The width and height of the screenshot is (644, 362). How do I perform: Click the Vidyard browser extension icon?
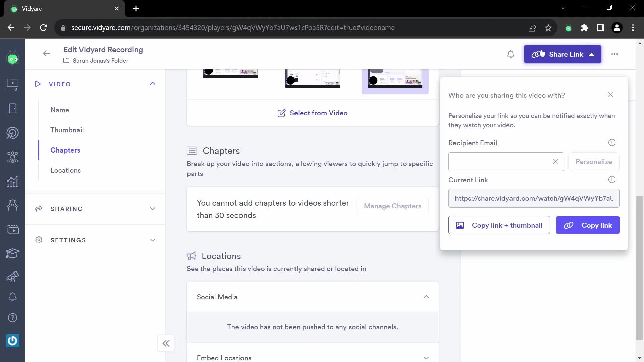569,28
